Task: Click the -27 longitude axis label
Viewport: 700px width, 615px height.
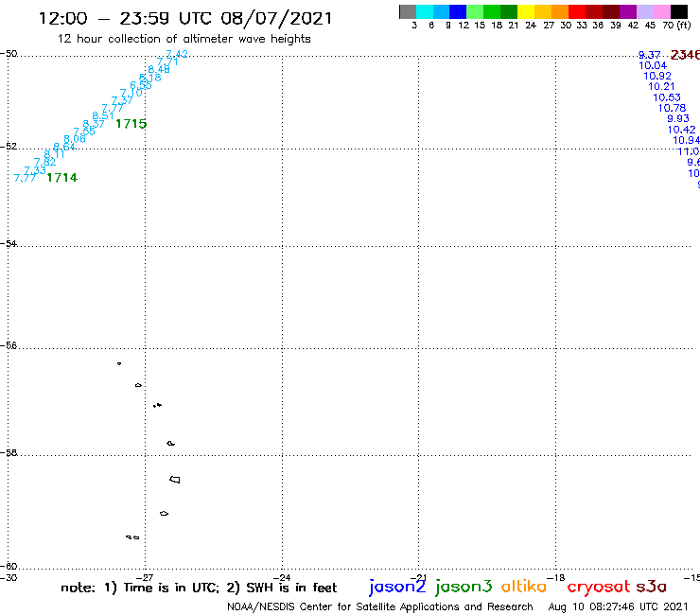Action: pyautogui.click(x=145, y=578)
